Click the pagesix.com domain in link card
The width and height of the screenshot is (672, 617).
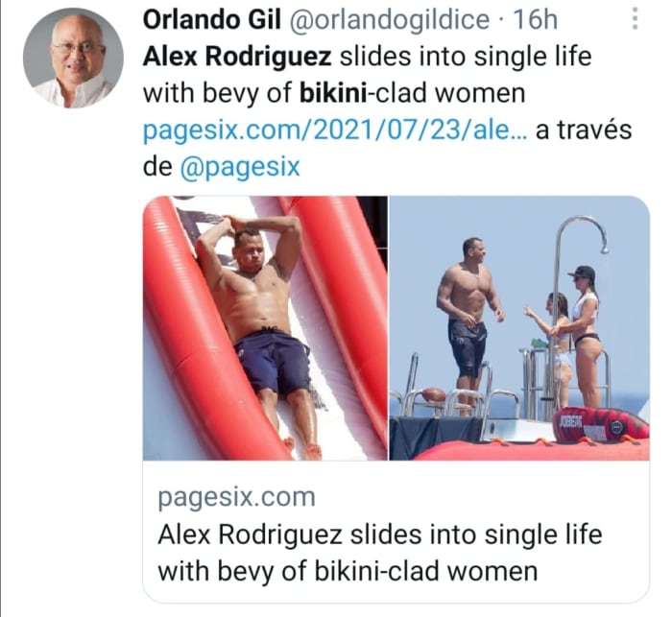(235, 497)
